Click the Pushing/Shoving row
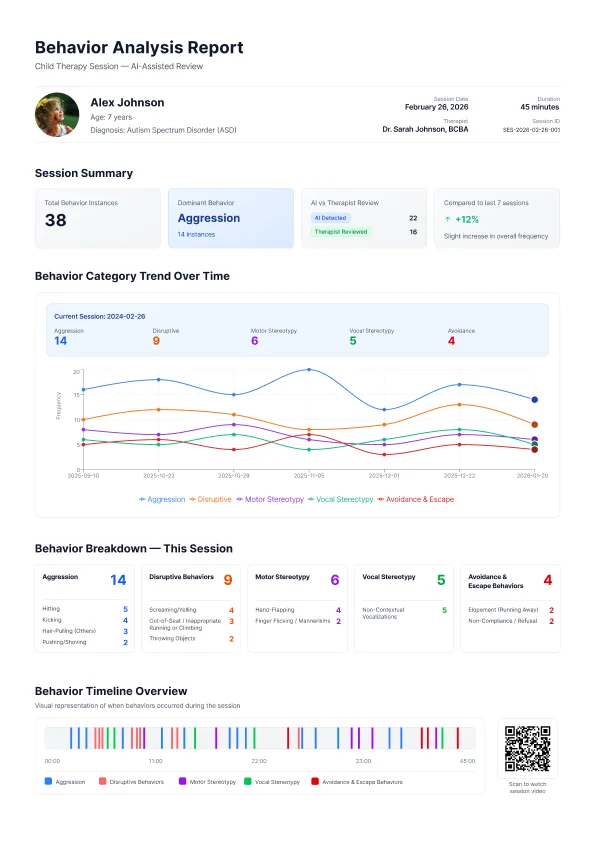Viewport: 595px width, 842px height. [85, 642]
